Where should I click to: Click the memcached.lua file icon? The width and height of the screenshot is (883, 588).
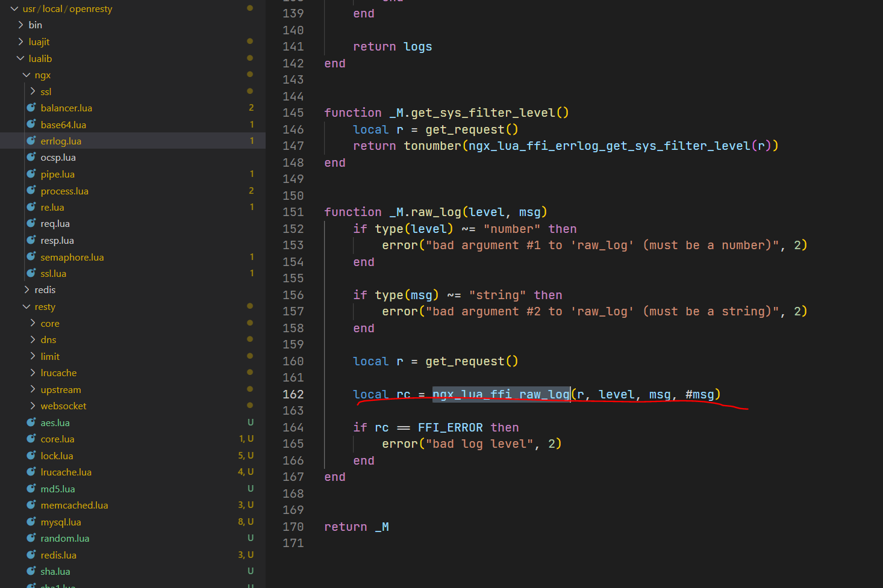click(31, 505)
